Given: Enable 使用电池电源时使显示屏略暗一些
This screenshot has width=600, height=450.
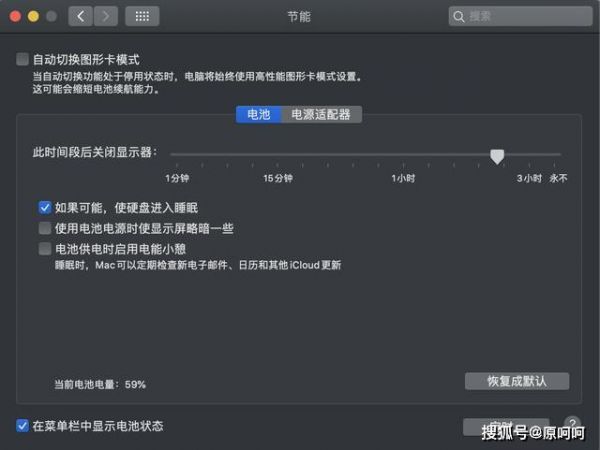Looking at the screenshot, I should tap(45, 228).
